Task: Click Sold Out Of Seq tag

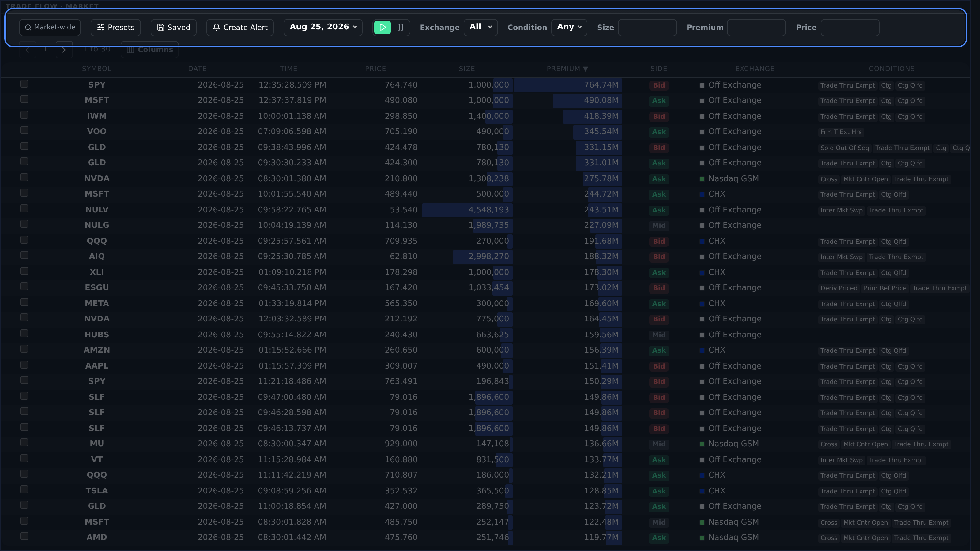Action: coord(845,148)
